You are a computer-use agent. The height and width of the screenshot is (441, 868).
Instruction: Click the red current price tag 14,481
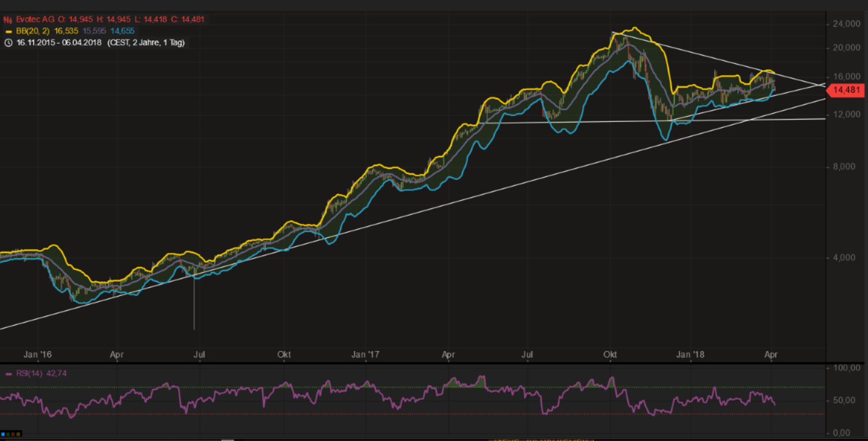(x=847, y=90)
